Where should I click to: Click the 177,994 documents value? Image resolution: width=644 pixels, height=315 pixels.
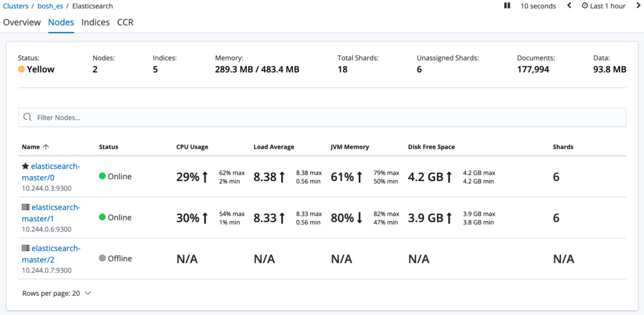(533, 69)
